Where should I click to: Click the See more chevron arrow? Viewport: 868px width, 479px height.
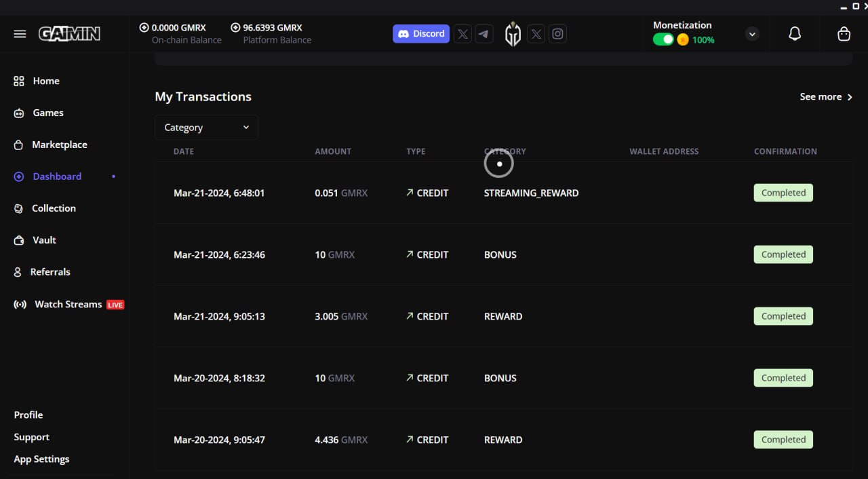tap(850, 97)
